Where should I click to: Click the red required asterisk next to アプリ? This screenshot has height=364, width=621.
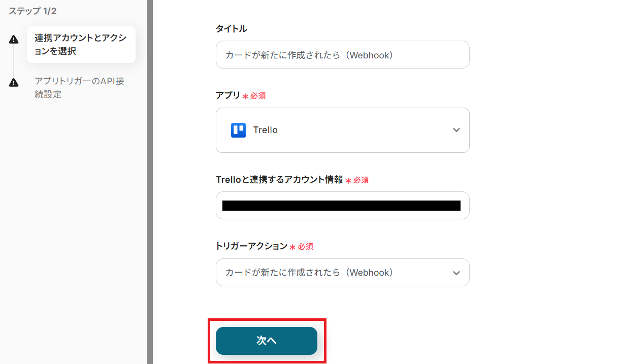click(245, 96)
